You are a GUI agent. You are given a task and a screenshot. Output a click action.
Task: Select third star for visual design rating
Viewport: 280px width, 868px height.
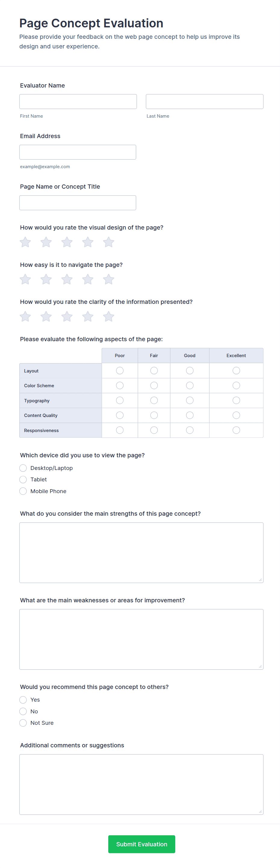pyautogui.click(x=67, y=242)
